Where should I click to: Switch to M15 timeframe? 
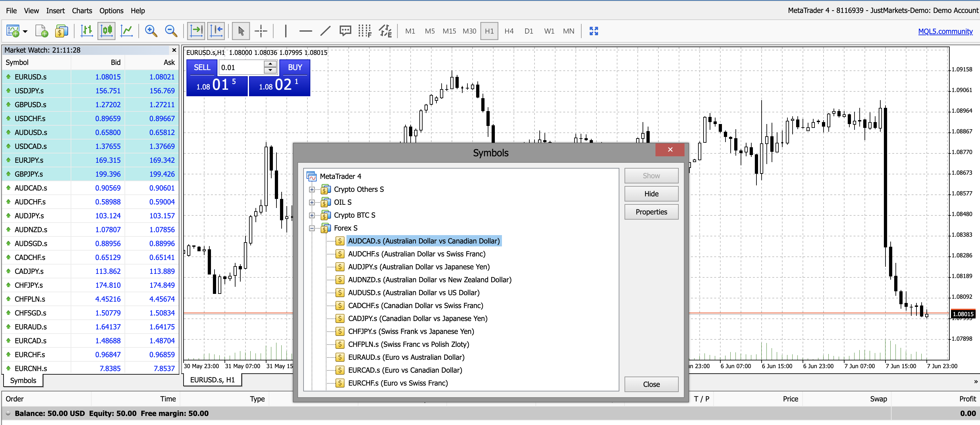click(x=449, y=31)
